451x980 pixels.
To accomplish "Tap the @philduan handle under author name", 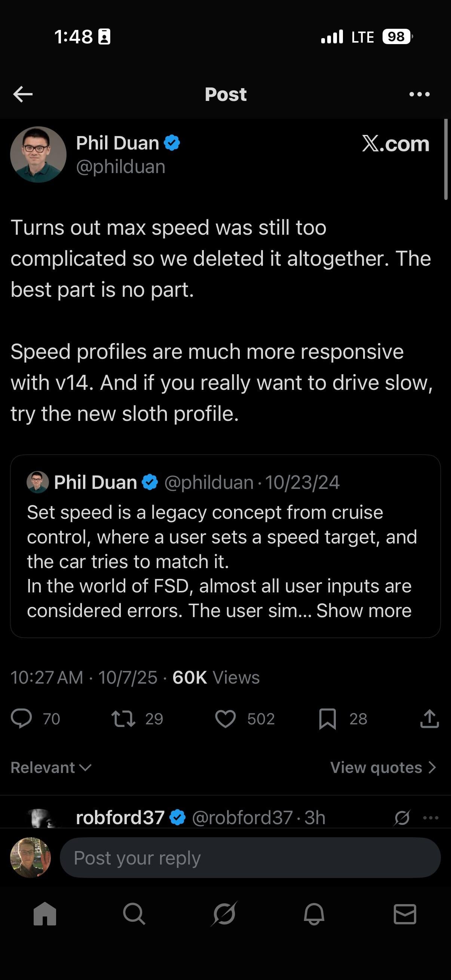I will (121, 167).
